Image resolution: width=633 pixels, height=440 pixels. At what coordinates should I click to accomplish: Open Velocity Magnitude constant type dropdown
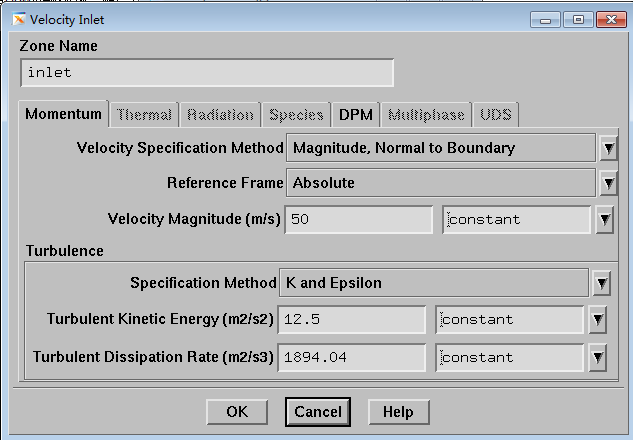click(x=604, y=220)
